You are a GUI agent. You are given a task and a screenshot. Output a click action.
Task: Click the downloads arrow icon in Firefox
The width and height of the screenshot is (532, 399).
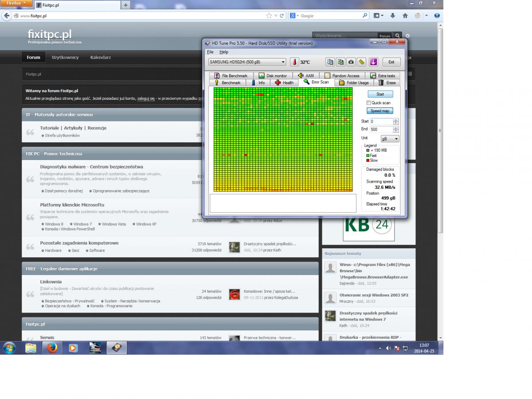(393, 16)
